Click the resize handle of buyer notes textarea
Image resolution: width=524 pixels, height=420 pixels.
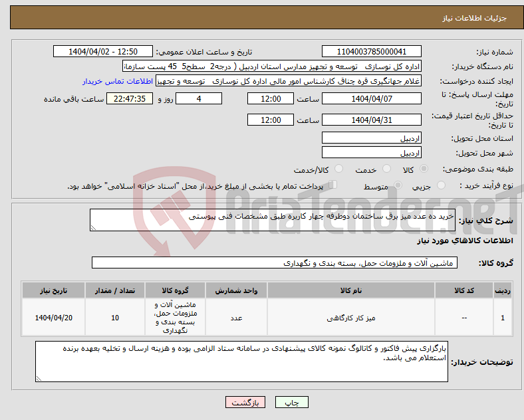click(39, 379)
